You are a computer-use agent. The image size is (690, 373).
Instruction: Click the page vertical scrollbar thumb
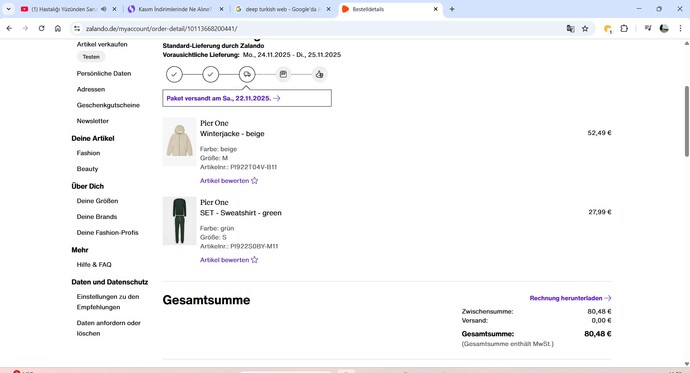point(686,121)
